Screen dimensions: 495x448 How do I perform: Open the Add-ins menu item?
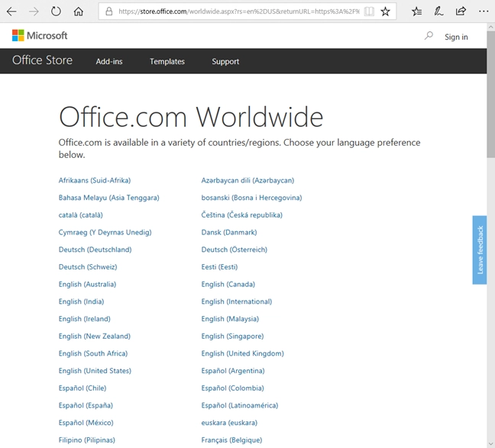[x=109, y=62]
